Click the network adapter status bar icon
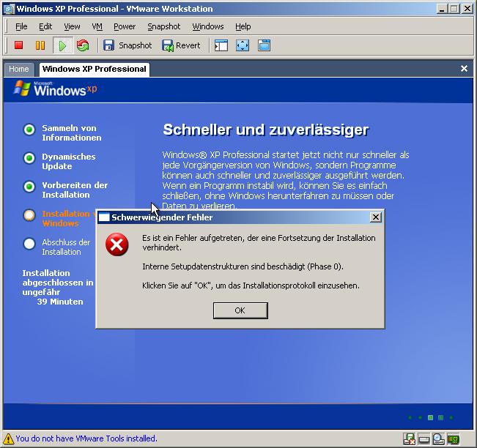The image size is (477, 448). tap(453, 439)
